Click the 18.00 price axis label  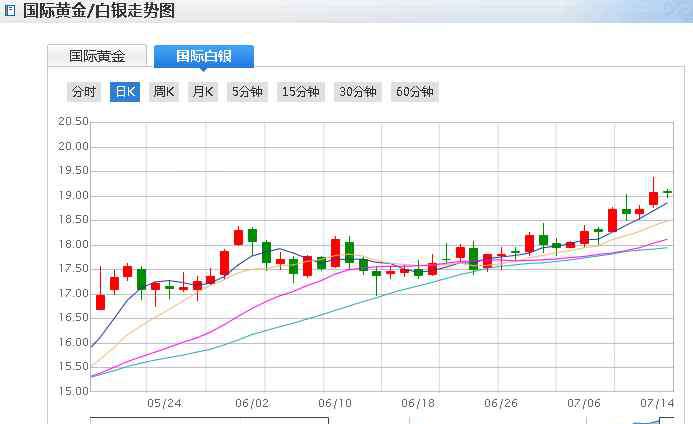[x=73, y=244]
